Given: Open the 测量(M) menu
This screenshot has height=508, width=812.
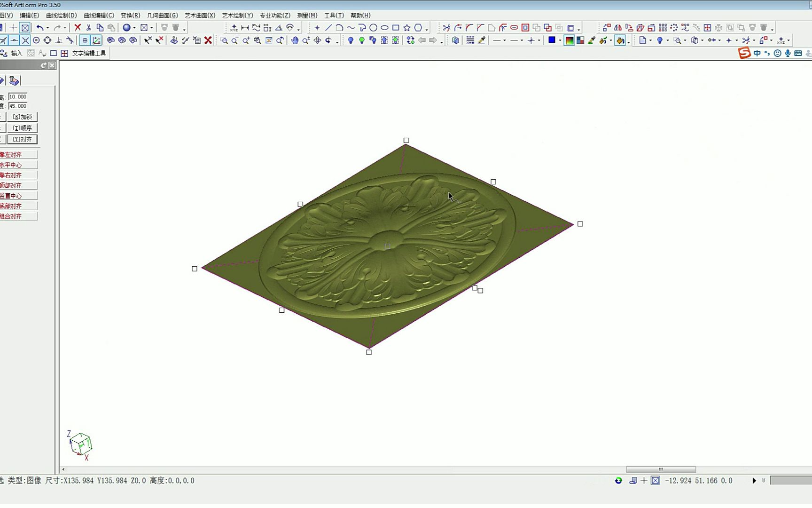Looking at the screenshot, I should coord(307,16).
